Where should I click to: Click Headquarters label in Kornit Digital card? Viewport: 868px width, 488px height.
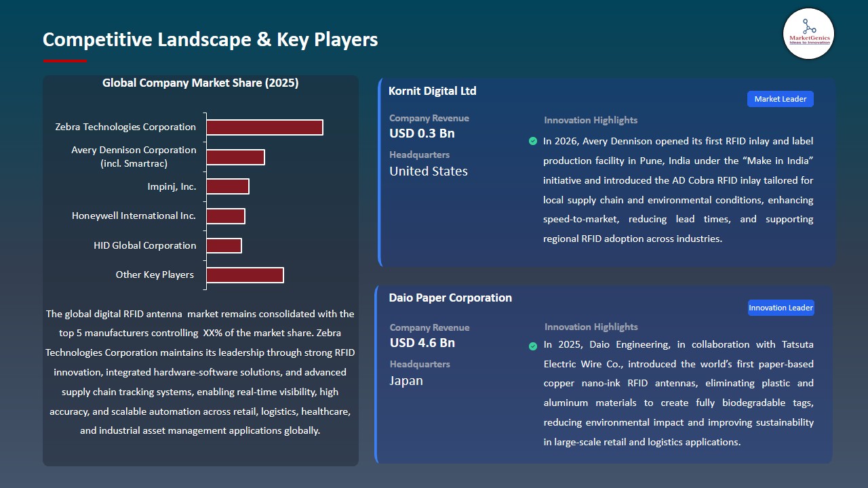pos(419,155)
